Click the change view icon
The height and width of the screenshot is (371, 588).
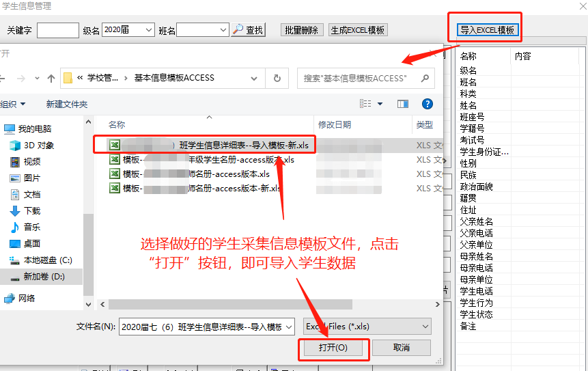365,104
